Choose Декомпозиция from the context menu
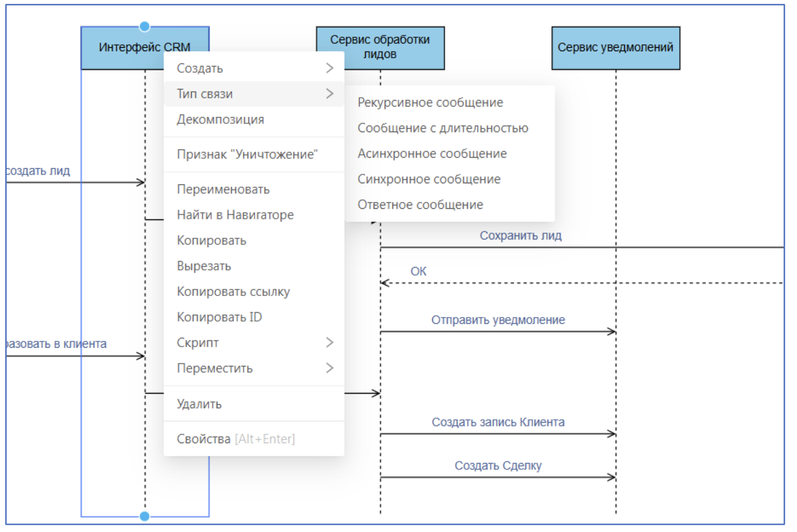 pos(220,119)
